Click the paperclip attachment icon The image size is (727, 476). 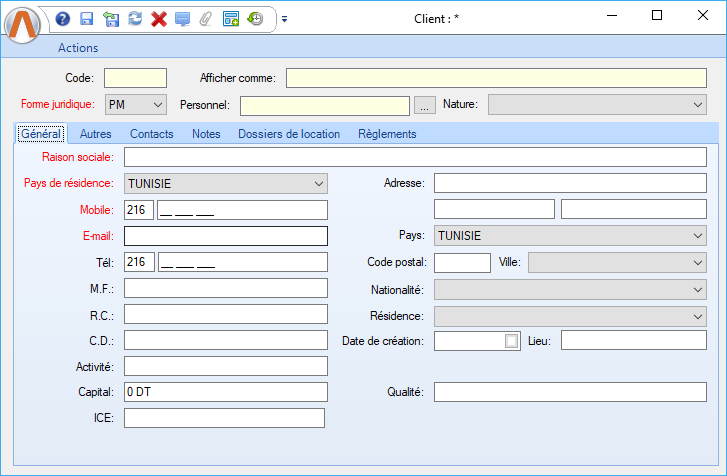click(206, 19)
